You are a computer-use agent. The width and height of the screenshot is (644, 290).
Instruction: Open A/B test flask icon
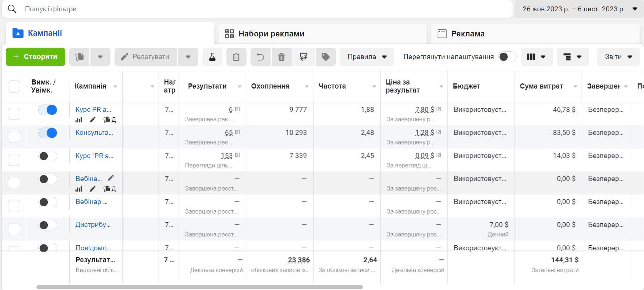point(212,57)
